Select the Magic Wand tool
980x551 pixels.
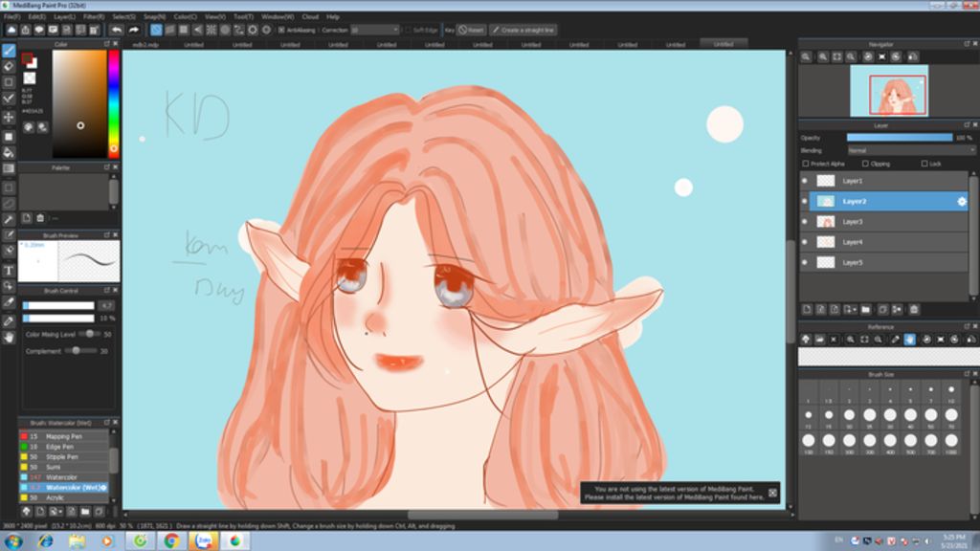[x=9, y=220]
